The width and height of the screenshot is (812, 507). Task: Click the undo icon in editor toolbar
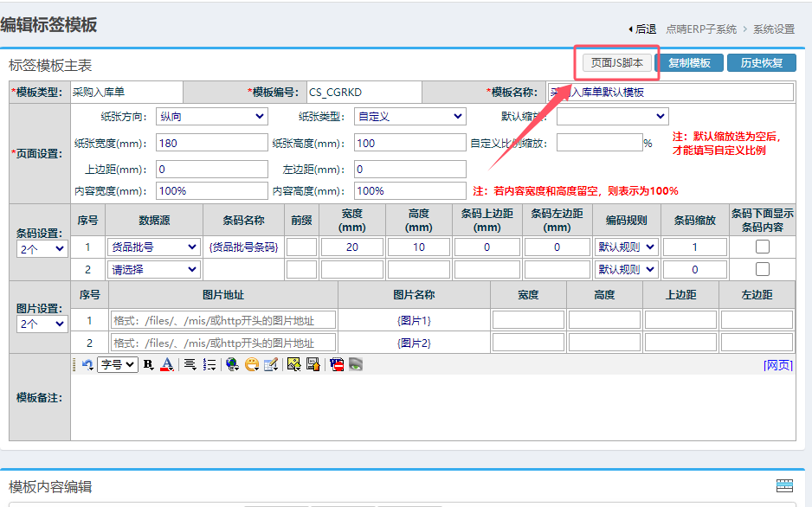[87, 364]
